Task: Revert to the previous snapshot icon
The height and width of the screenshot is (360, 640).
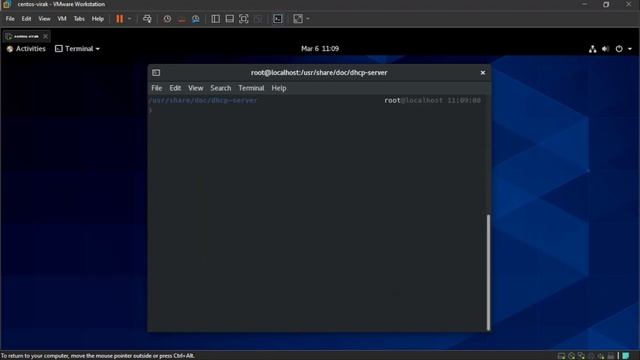Action: 182,19
